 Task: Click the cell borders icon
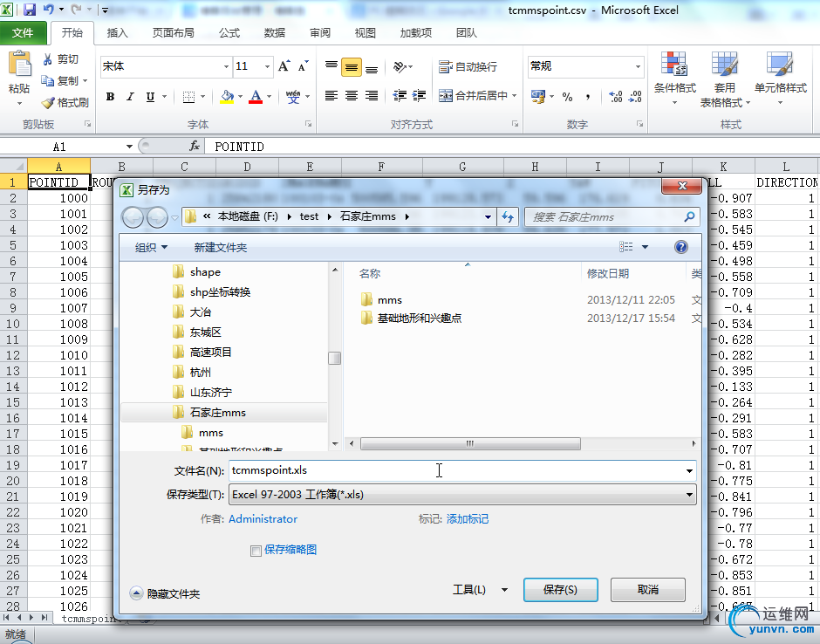click(x=188, y=96)
